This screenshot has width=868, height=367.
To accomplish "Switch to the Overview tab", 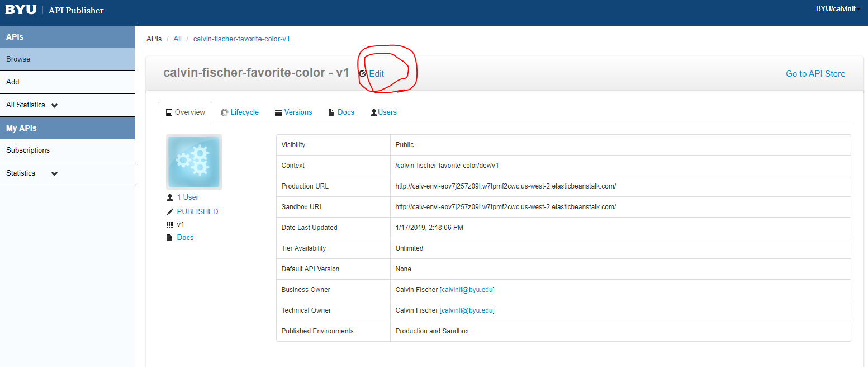I will (x=185, y=112).
